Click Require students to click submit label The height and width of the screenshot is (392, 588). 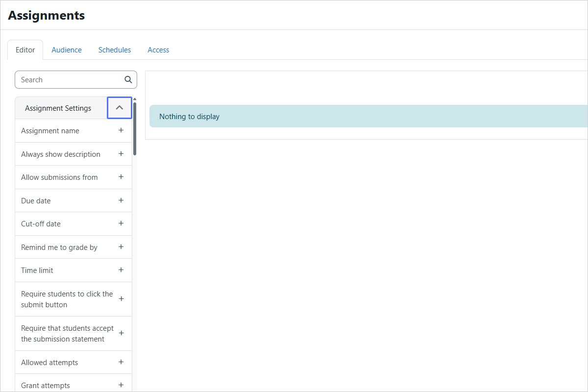pos(67,299)
